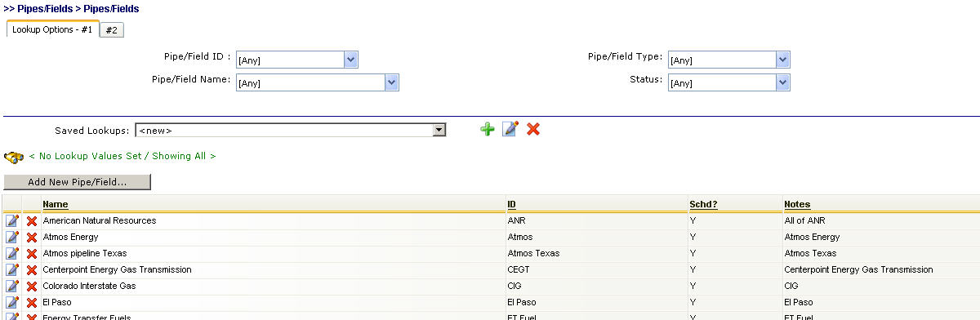Sort table by ID column header
This screenshot has width=980, height=320.
512,204
